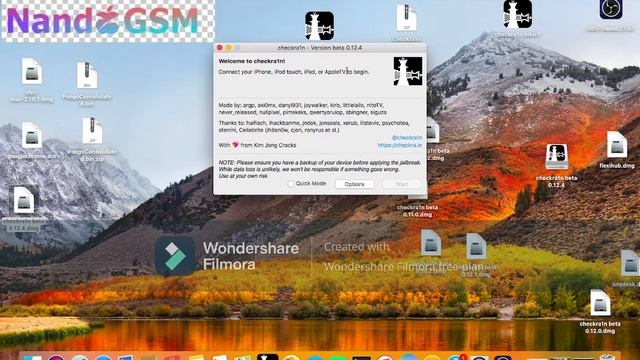Viewport: 640px width, 360px height.
Task: Click the chess-piece logo inside checkra1n window
Action: point(408,71)
